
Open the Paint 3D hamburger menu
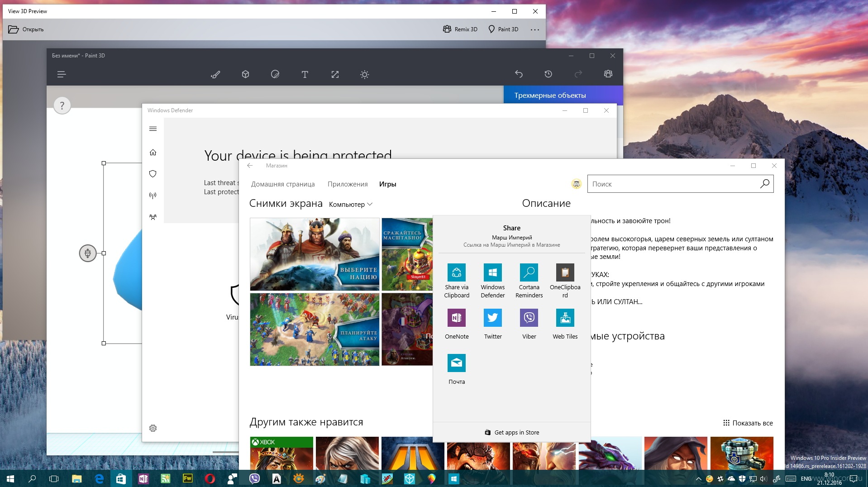62,74
